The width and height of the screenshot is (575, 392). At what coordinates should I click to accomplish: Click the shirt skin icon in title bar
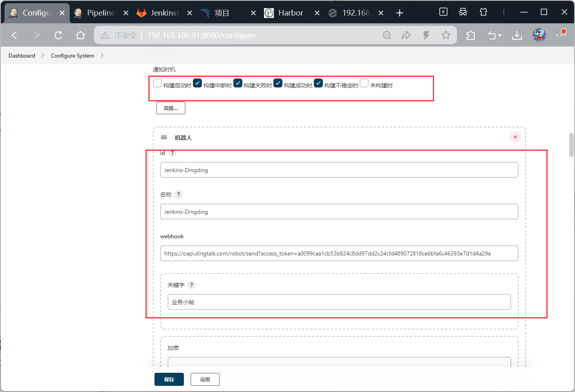[x=483, y=12]
